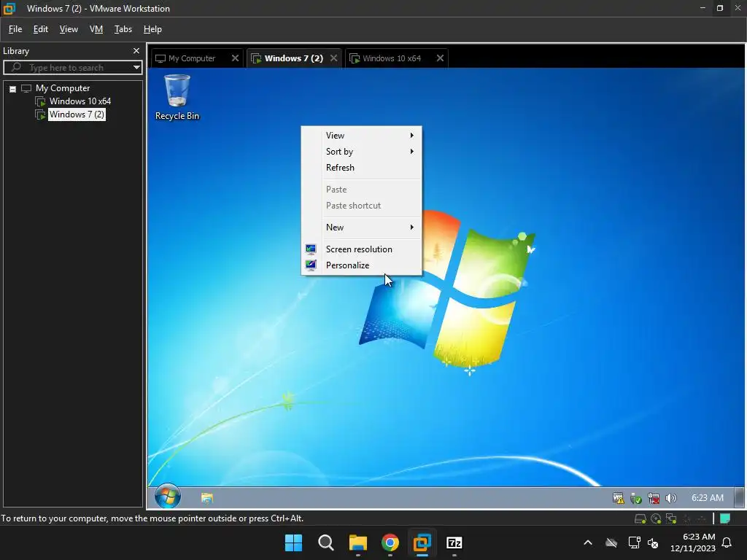Close the Windows 10 x64 tab

coord(440,58)
